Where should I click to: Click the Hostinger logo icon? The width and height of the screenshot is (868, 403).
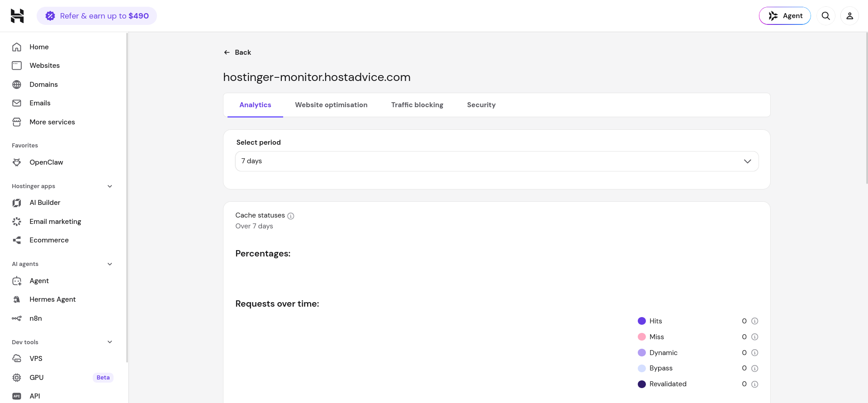(x=17, y=16)
